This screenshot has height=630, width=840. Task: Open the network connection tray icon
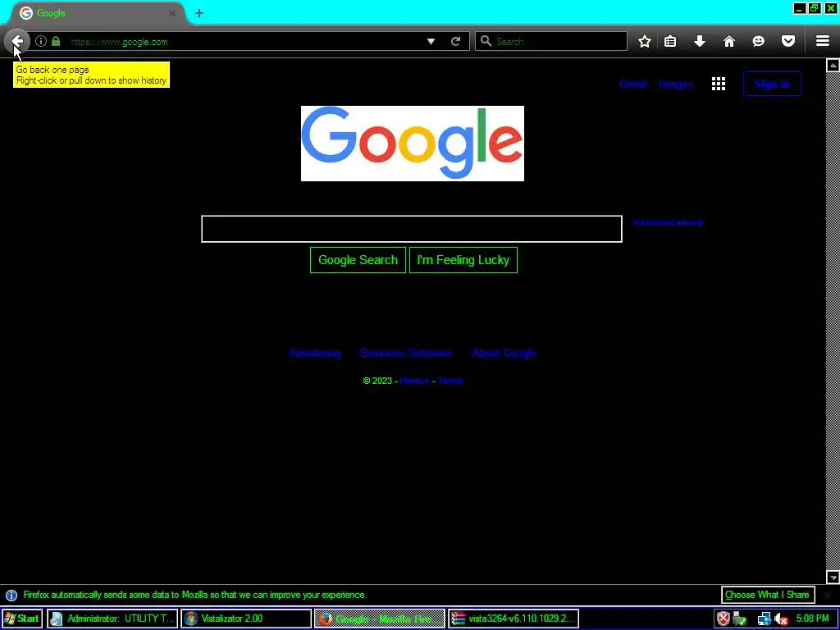765,619
